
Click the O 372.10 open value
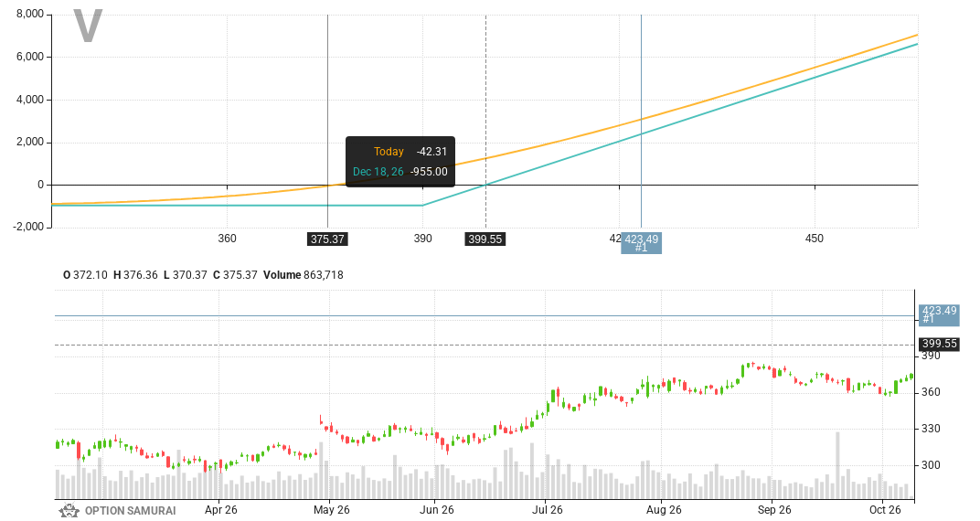click(86, 275)
